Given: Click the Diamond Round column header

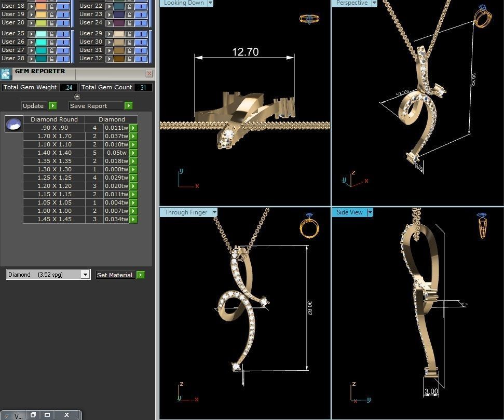Looking at the screenshot, I should coord(54,119).
